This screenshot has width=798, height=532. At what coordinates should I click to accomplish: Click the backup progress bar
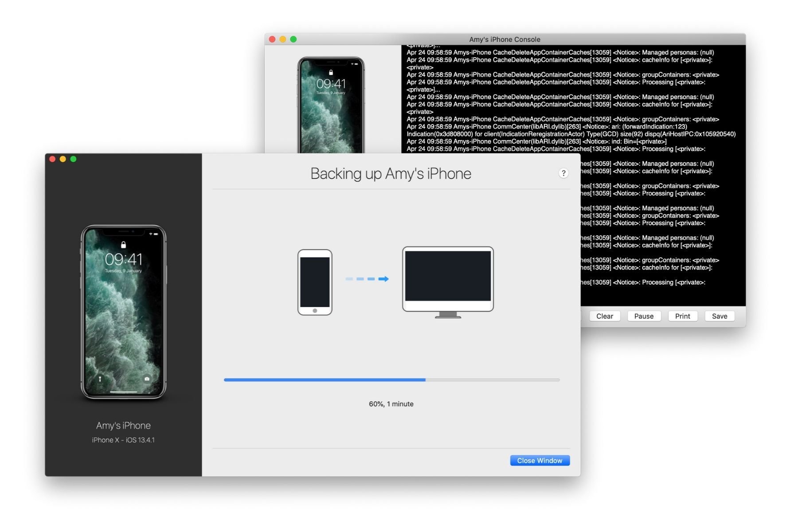tap(391, 380)
